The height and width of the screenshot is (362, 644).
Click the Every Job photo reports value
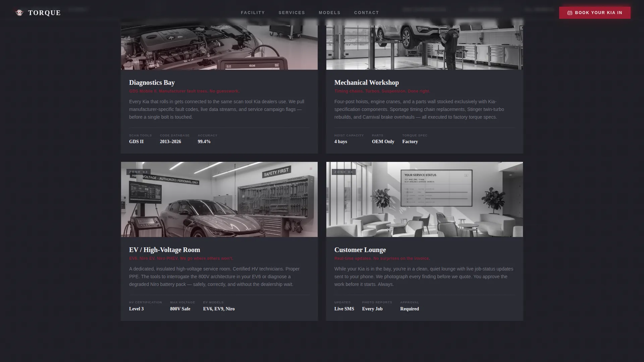click(372, 309)
